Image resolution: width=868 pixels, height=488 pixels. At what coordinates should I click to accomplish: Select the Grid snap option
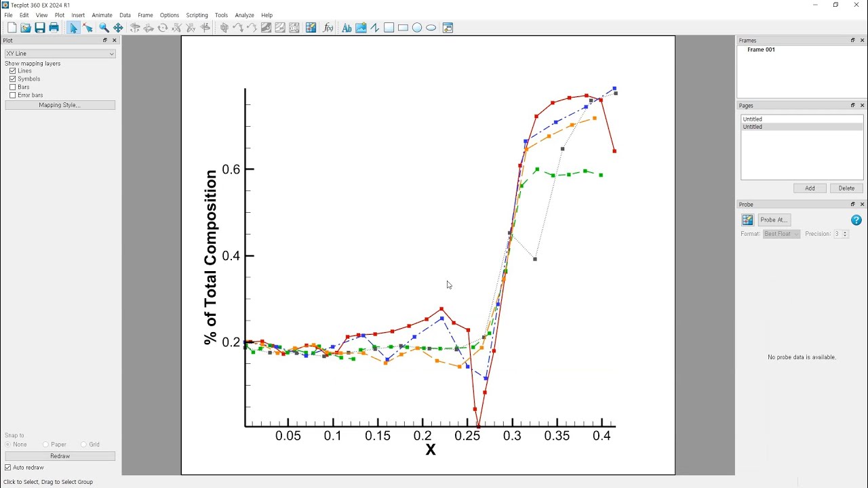(x=83, y=445)
